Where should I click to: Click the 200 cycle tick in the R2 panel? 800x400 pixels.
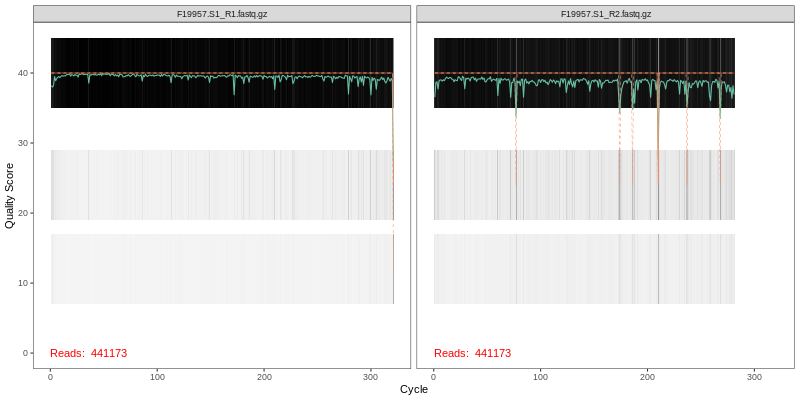pyautogui.click(x=647, y=377)
